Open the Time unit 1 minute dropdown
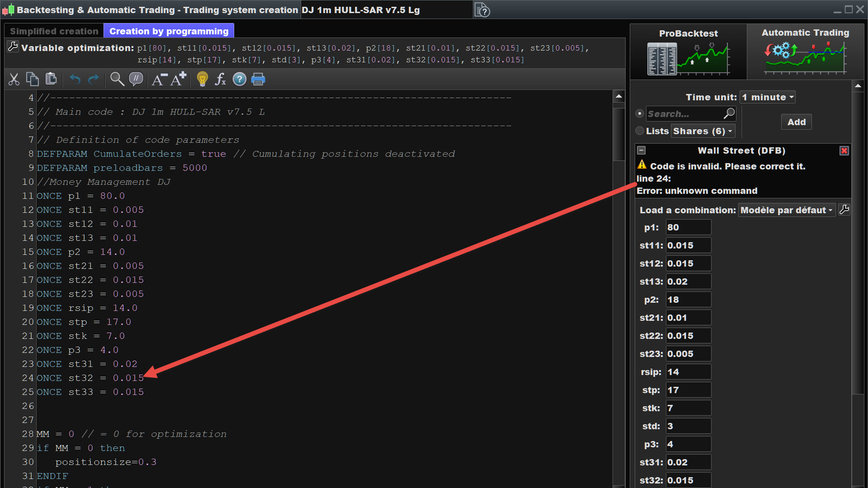 [x=767, y=97]
